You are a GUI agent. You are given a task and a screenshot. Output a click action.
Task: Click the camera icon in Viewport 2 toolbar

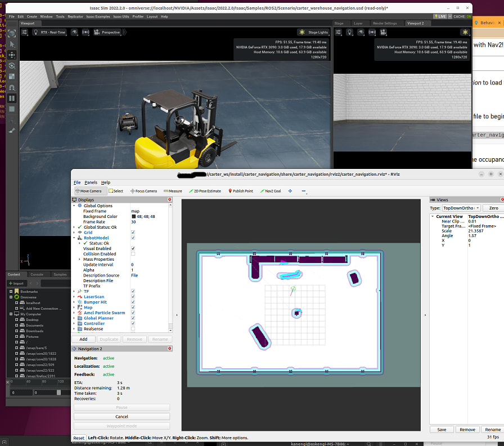coord(383,32)
